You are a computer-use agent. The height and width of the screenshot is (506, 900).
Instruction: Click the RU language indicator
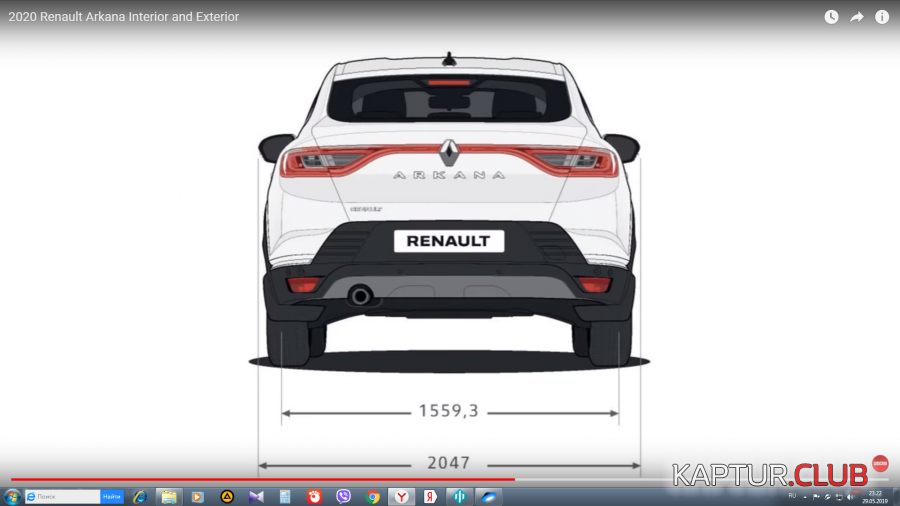point(792,496)
